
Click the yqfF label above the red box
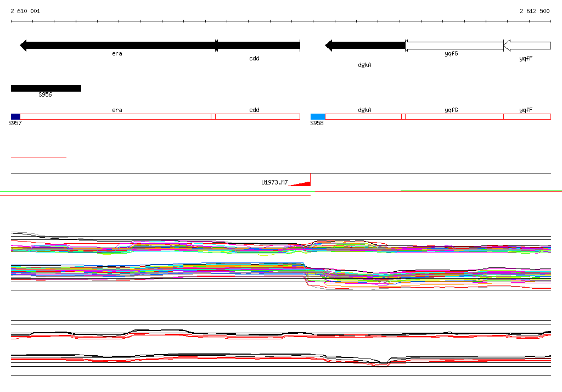(x=526, y=110)
